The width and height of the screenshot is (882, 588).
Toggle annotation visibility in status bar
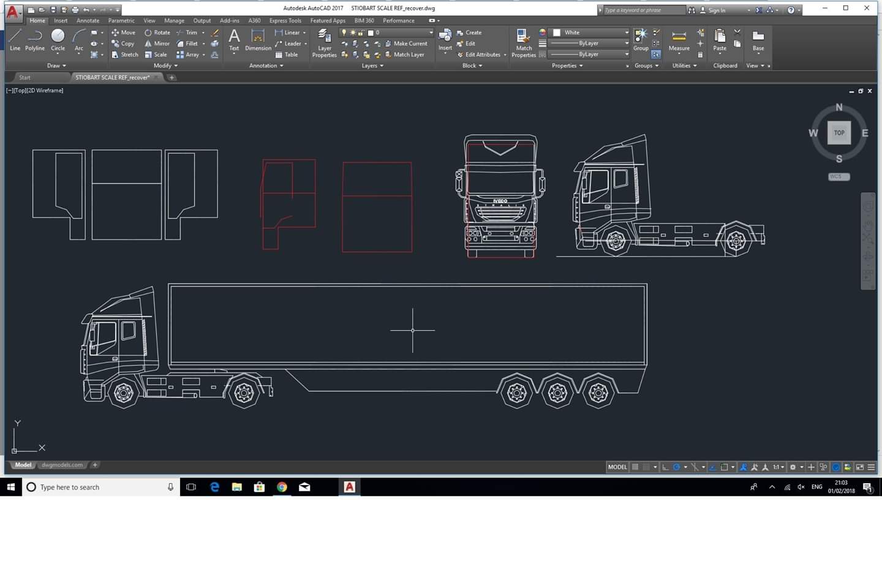coord(744,467)
